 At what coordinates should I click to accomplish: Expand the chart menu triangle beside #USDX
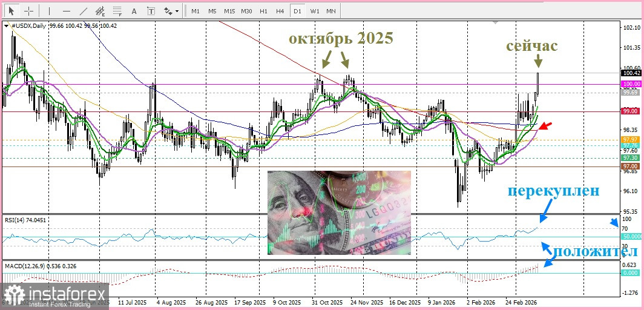(x=7, y=25)
